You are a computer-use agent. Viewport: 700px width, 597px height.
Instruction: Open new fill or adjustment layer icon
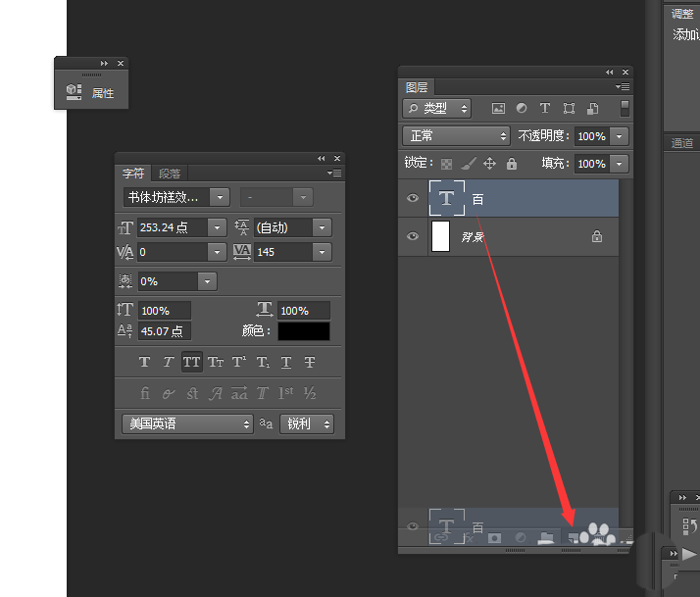point(520,537)
